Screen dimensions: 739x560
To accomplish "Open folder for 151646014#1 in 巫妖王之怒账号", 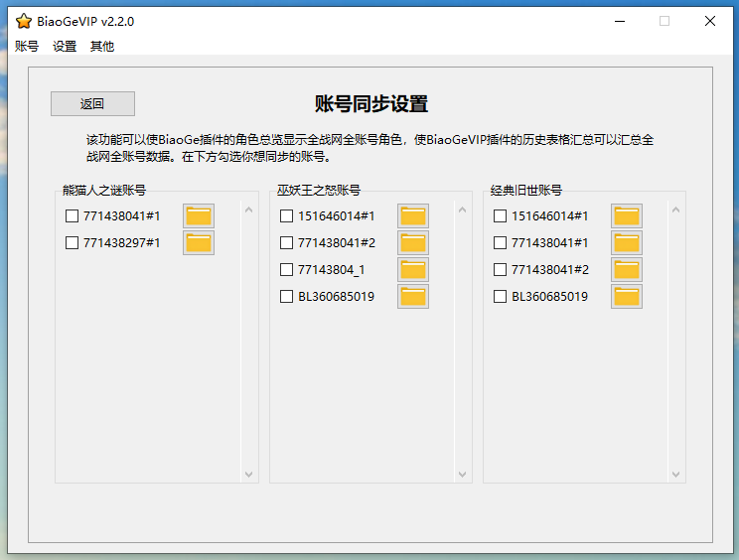I will click(413, 215).
